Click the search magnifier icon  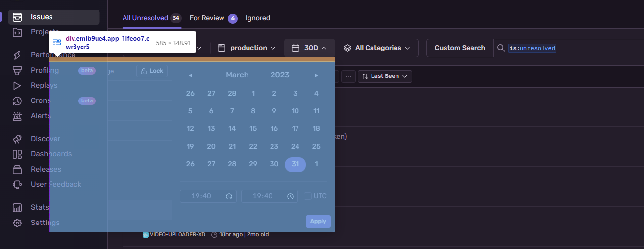pos(501,48)
